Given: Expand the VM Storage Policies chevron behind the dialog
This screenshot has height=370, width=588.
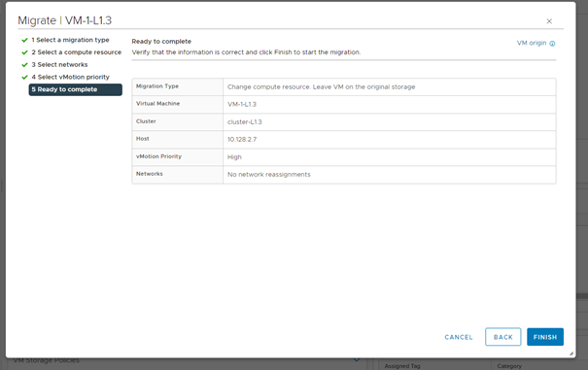Looking at the screenshot, I should coord(357,360).
